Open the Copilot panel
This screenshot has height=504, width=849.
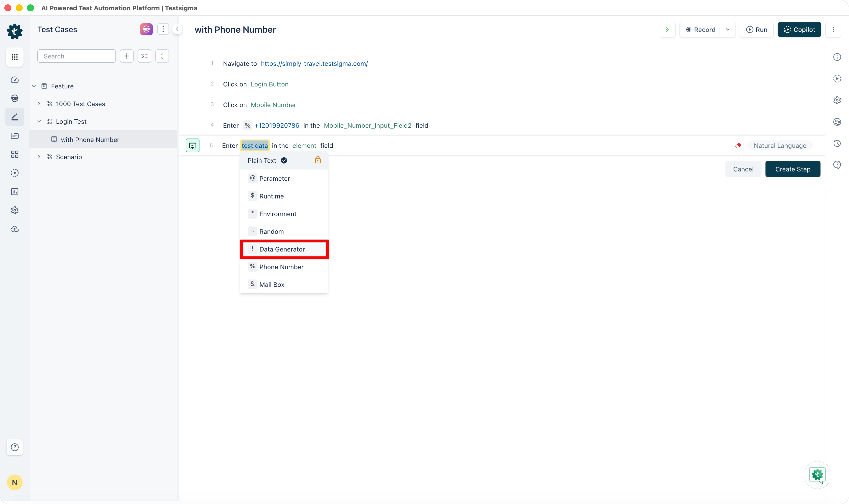point(799,29)
